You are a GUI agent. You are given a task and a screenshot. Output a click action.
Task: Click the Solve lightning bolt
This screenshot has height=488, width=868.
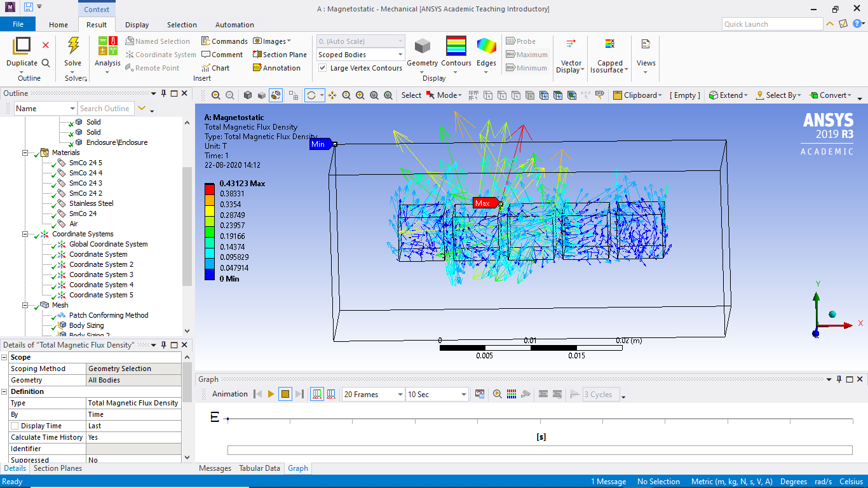73,46
